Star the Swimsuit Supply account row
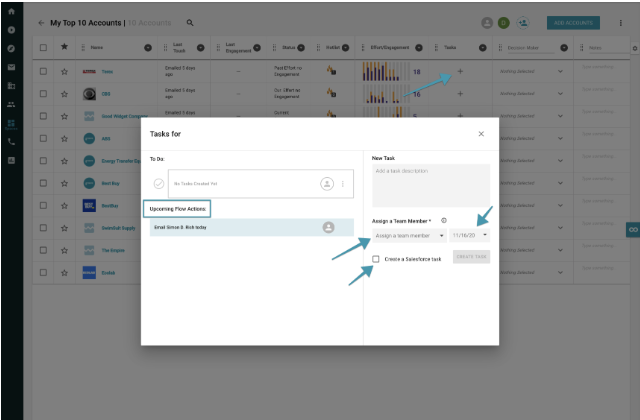This screenshot has width=640, height=420. [x=64, y=228]
